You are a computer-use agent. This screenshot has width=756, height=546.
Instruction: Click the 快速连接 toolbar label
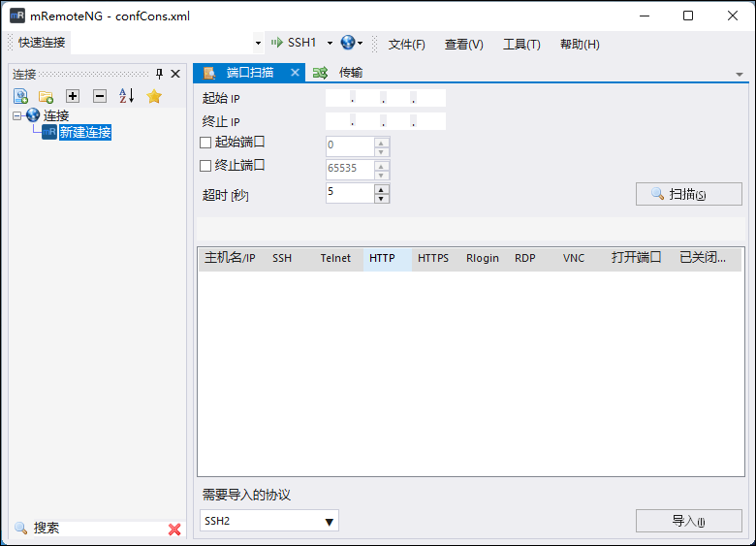pos(42,43)
